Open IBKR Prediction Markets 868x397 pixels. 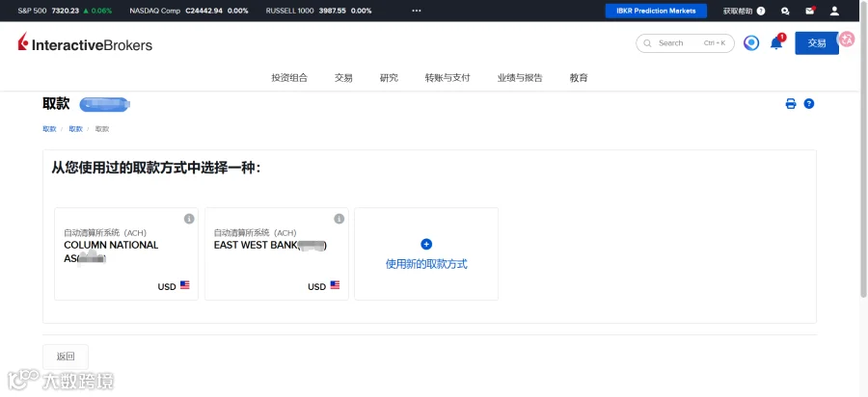coord(656,11)
